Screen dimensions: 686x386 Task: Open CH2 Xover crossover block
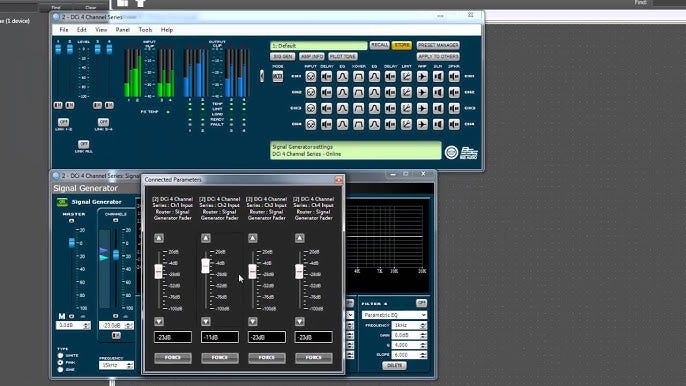358,92
